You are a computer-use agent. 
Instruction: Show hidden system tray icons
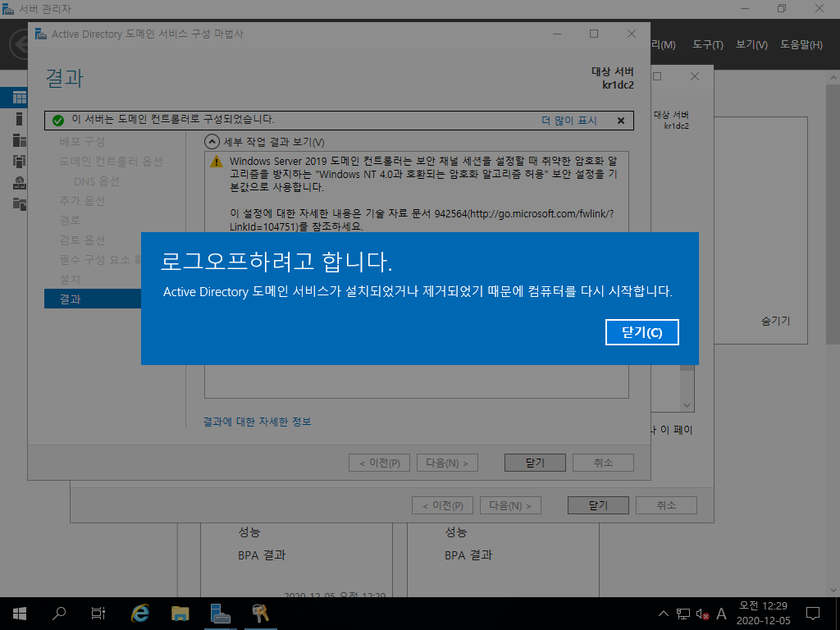coord(663,614)
